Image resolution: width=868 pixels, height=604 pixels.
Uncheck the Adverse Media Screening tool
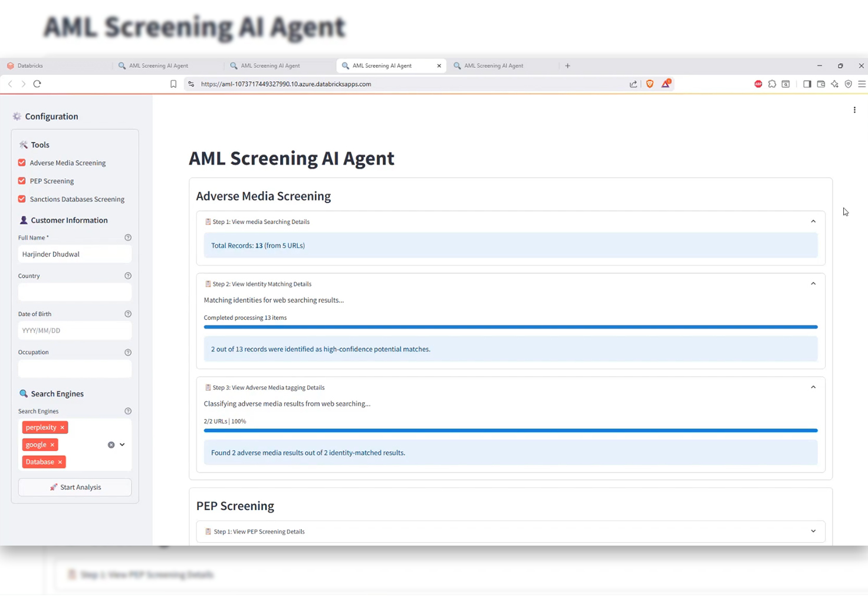[x=21, y=162]
